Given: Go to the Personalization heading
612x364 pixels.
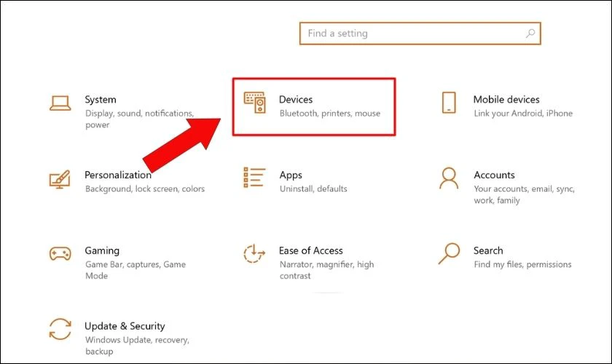Looking at the screenshot, I should click(118, 175).
